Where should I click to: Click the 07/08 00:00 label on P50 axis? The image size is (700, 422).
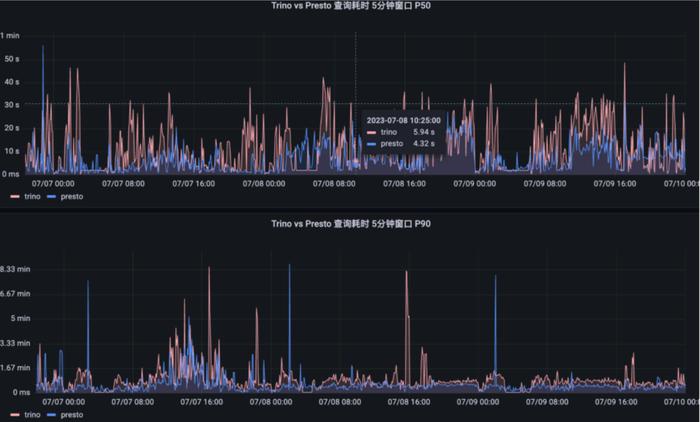click(x=264, y=184)
